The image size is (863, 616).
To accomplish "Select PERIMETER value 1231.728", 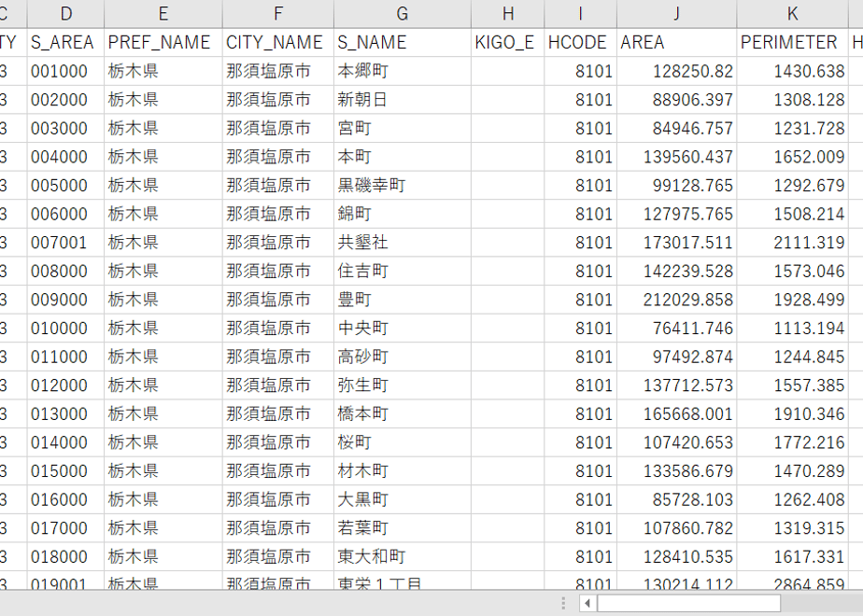I will (x=792, y=128).
